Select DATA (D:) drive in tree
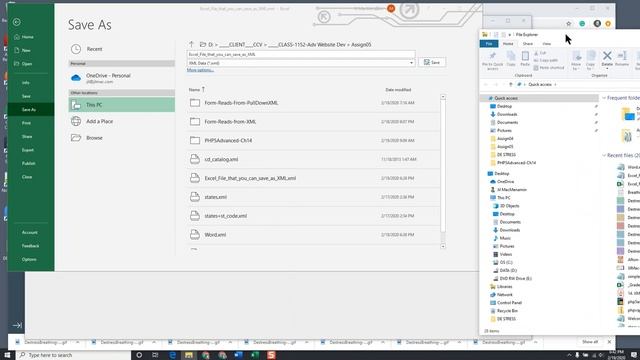 click(x=508, y=270)
